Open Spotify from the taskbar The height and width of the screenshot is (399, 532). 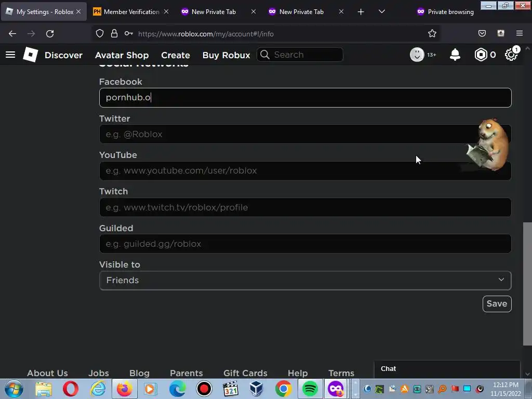click(x=310, y=389)
